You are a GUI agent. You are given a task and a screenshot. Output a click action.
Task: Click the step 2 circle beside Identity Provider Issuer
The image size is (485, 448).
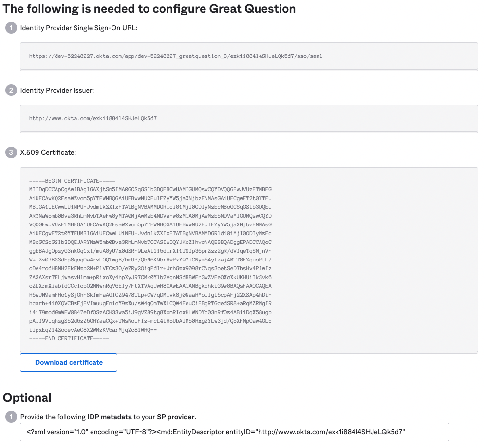tap(11, 91)
